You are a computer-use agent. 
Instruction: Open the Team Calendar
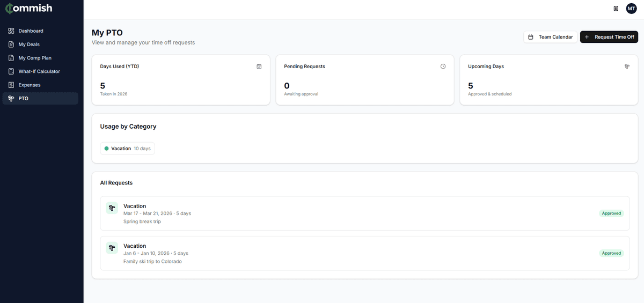[x=551, y=37]
